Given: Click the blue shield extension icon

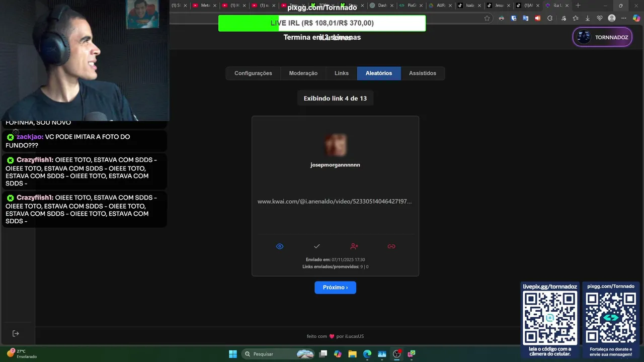Looking at the screenshot, I should click(x=514, y=18).
